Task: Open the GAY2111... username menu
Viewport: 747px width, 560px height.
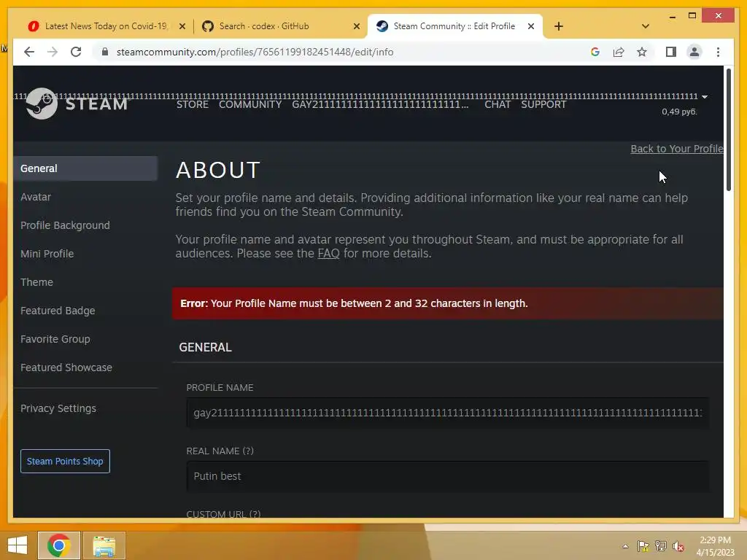Action: coord(380,104)
